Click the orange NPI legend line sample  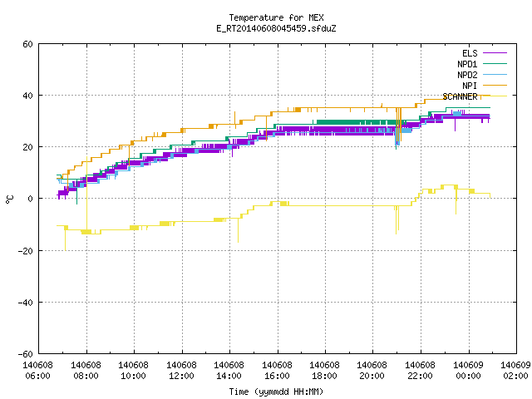(495, 85)
